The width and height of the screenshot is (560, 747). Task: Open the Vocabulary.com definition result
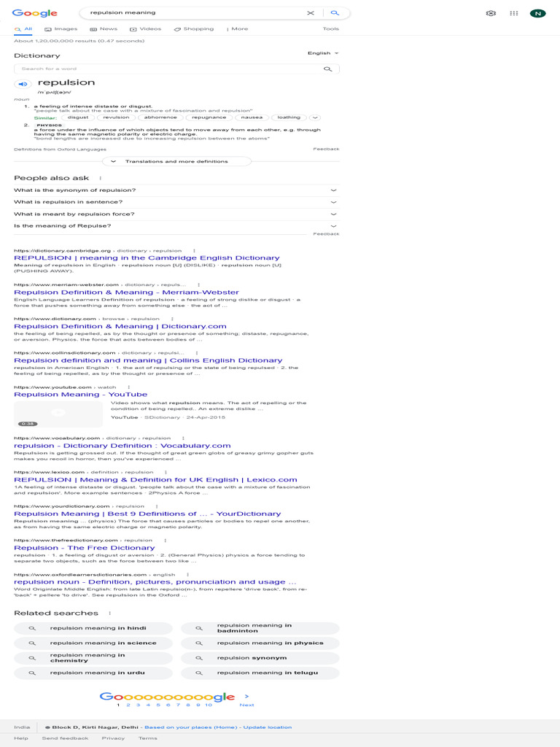click(122, 446)
